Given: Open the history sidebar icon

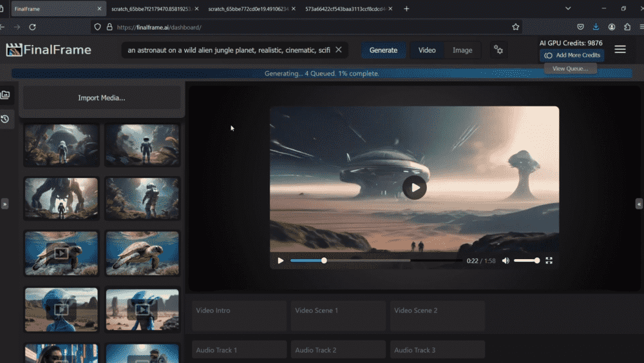Looking at the screenshot, I should coord(5,119).
